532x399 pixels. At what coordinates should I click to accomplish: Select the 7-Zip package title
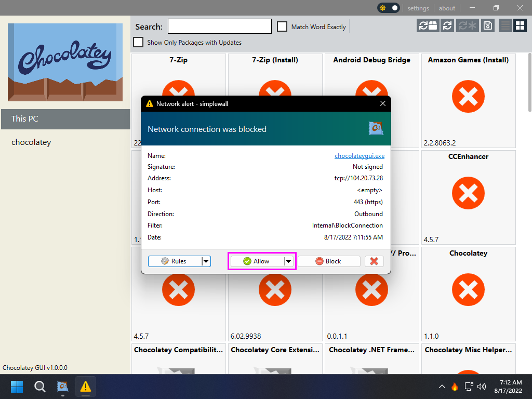click(x=179, y=60)
